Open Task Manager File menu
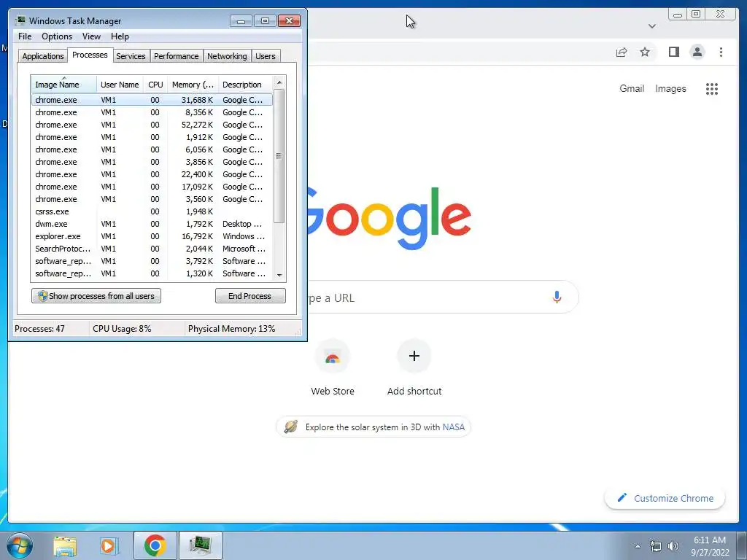 [x=25, y=36]
